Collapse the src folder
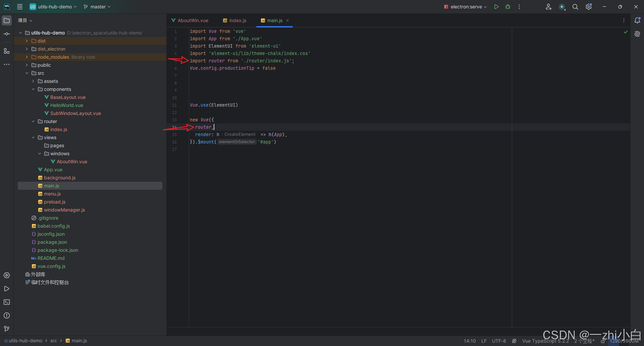This screenshot has height=346, width=644. tap(27, 73)
